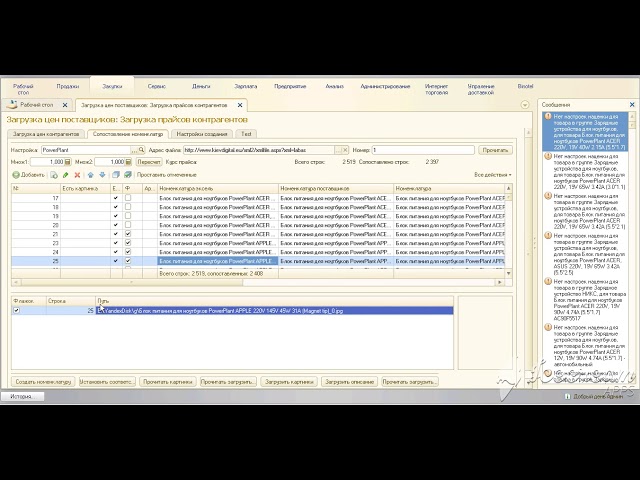Click into the Номер input field
The height and width of the screenshot is (480, 640).
click(423, 150)
